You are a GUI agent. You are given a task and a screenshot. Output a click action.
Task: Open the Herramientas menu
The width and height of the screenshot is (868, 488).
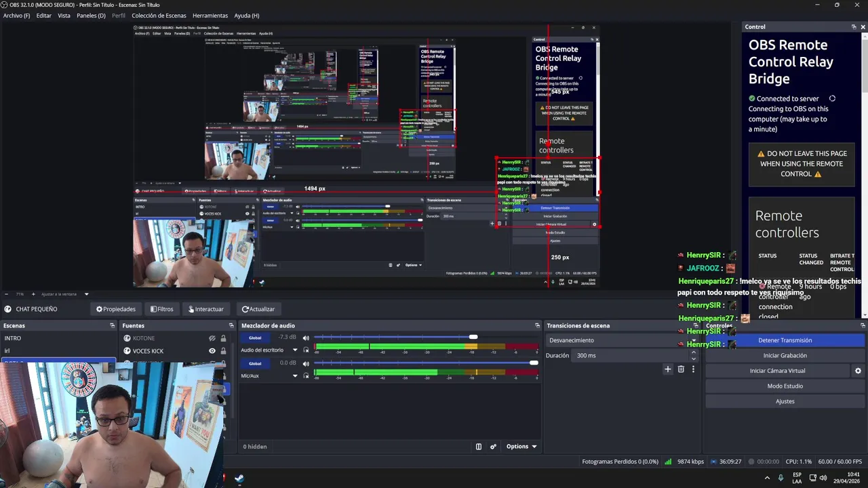(210, 16)
